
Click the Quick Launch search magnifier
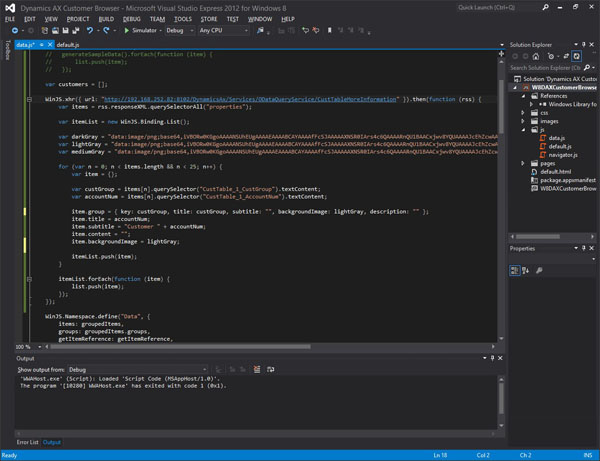(545, 7)
